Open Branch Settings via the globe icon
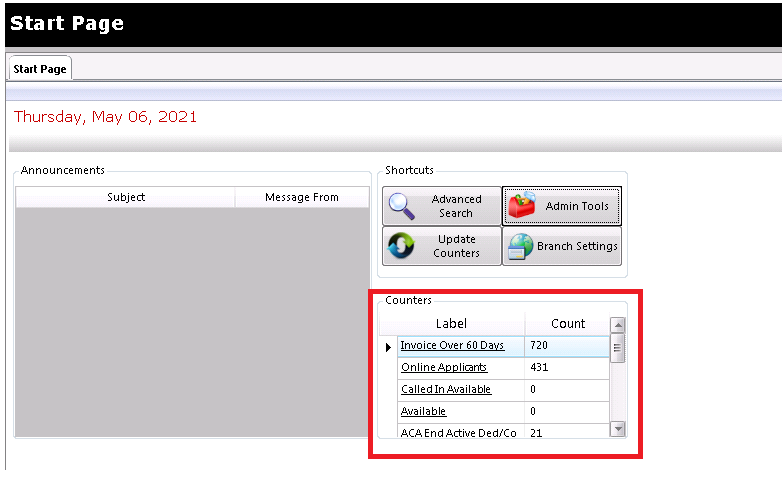782x477 pixels. coord(520,246)
